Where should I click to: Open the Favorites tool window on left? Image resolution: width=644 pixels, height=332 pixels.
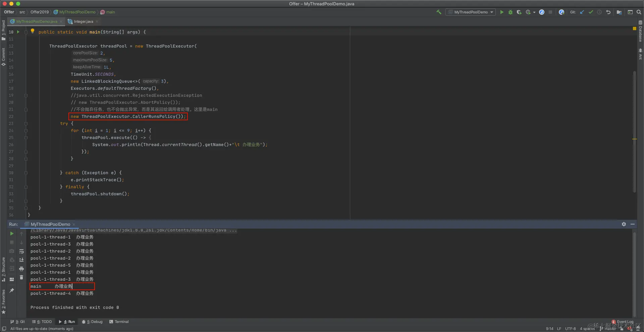point(4,302)
